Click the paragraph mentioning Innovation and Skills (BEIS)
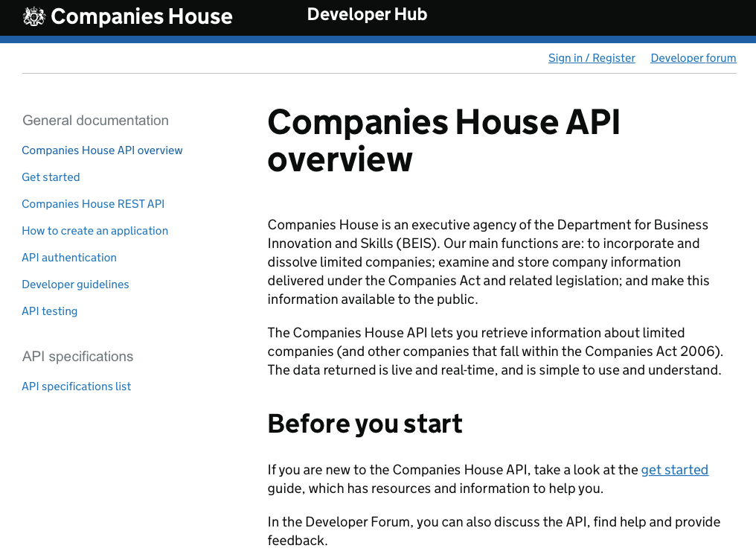 click(488, 262)
